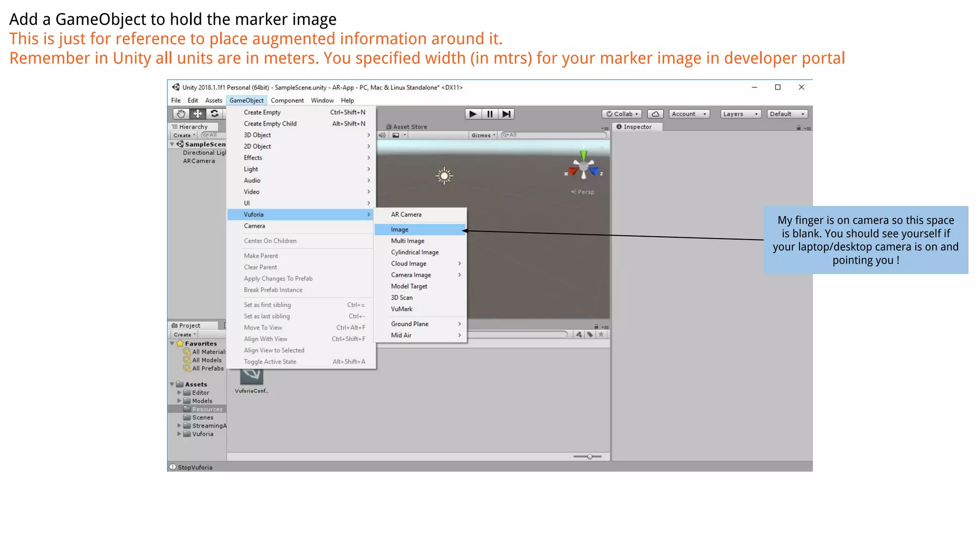Switch to the Project tab

click(193, 325)
